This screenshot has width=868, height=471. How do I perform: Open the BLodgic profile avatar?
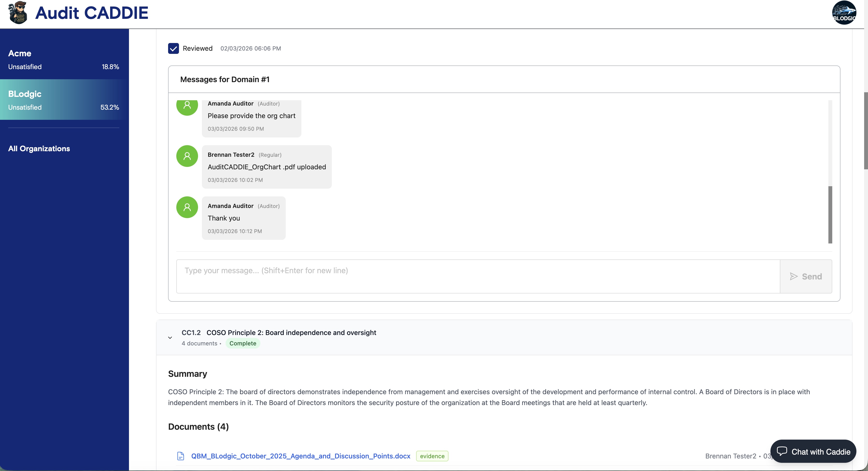[844, 13]
